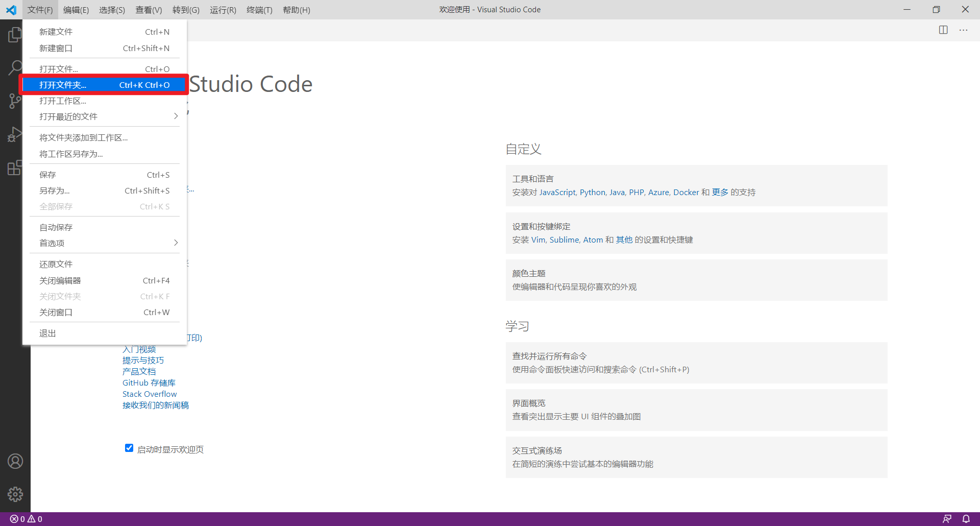Select 将工作区另存为... entry
The image size is (980, 526).
click(105, 154)
